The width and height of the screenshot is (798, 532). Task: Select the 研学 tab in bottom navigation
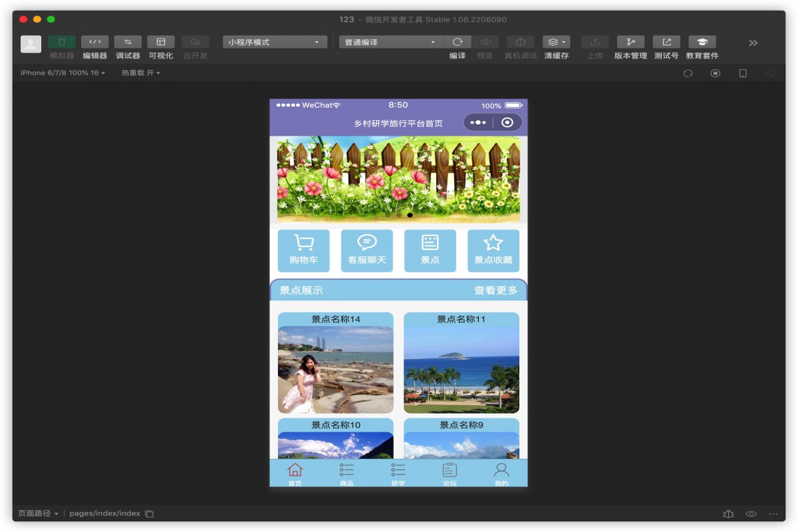(398, 473)
